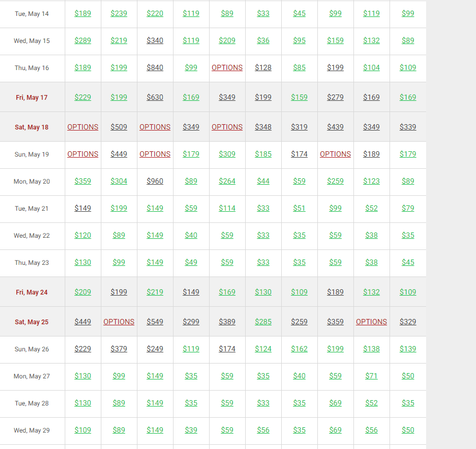Click the 'Mon, May 20' date label
This screenshot has width=476, height=449.
pyautogui.click(x=31, y=181)
